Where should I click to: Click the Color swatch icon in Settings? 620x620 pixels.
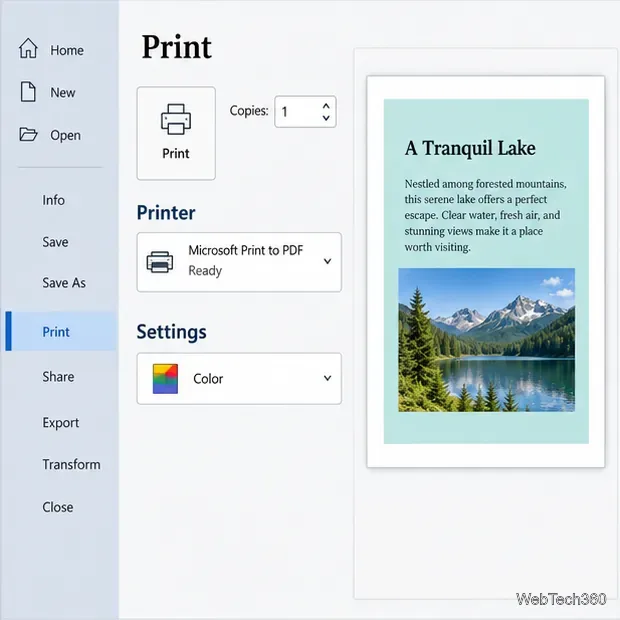(165, 379)
